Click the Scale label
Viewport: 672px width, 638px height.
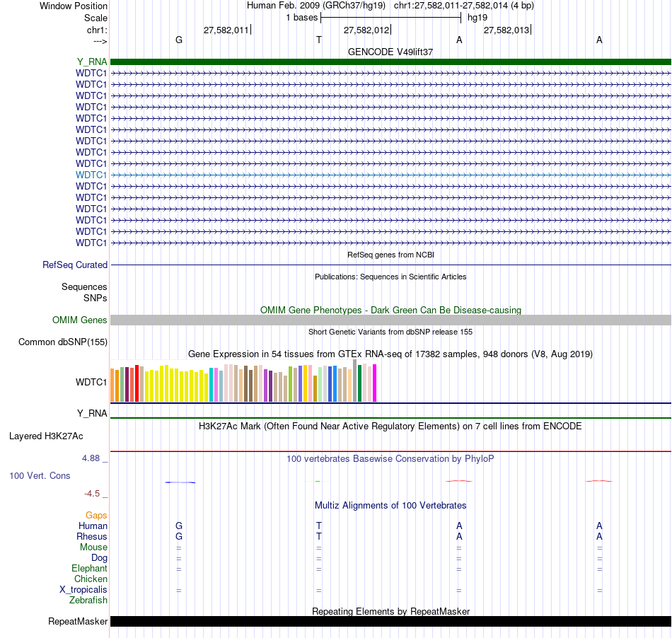tap(95, 18)
